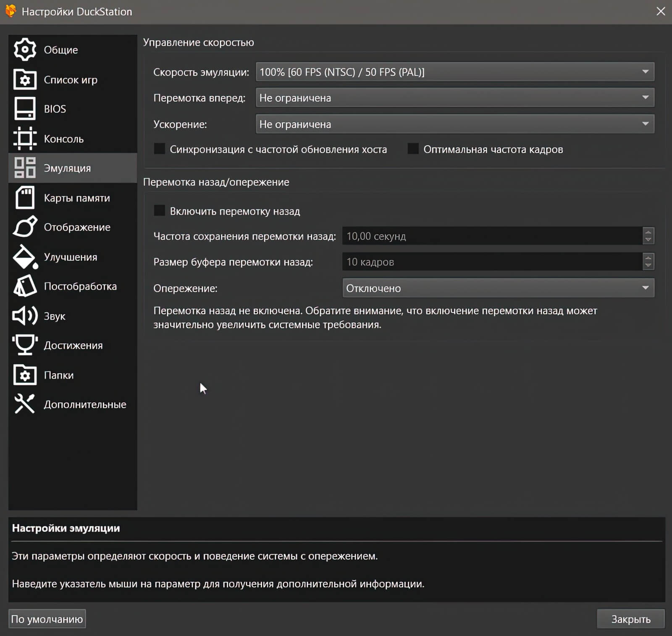Image resolution: width=672 pixels, height=636 pixels.
Task: Click the DuckStation logo in the title bar
Action: [10, 11]
